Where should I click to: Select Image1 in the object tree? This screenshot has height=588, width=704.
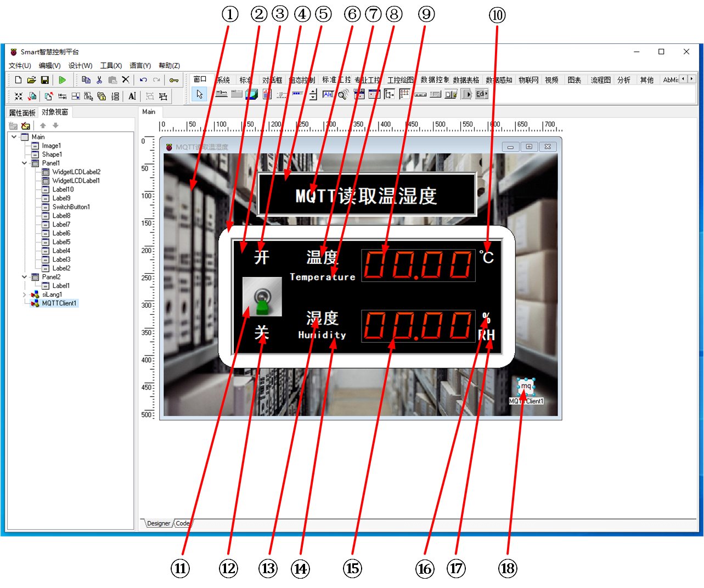52,145
